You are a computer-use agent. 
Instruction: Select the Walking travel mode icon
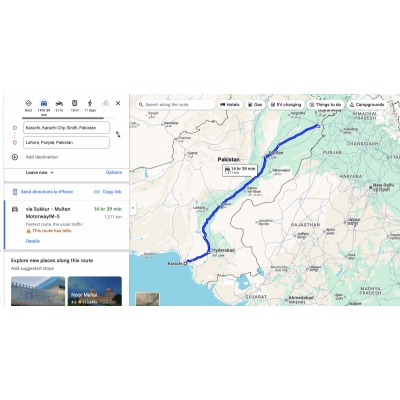tap(90, 103)
